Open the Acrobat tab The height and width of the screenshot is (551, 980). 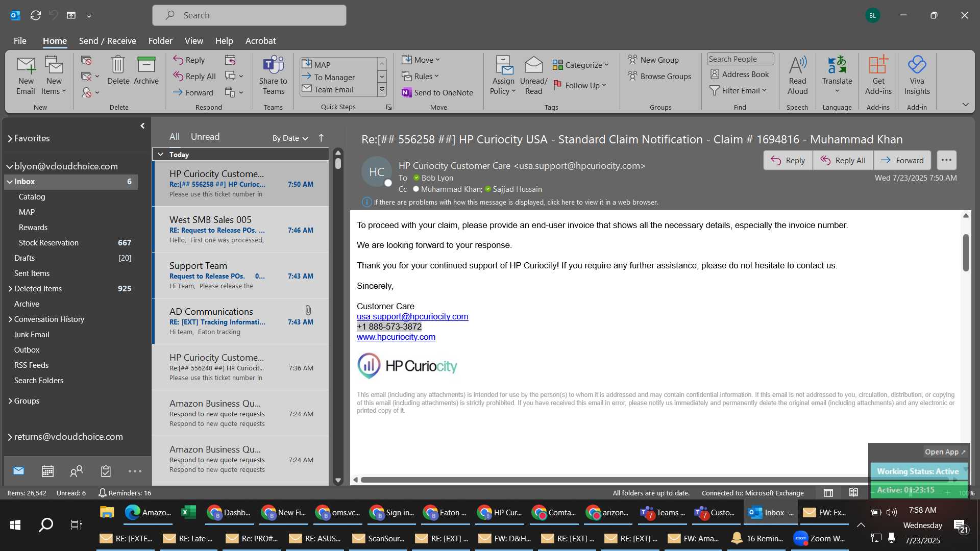click(260, 41)
